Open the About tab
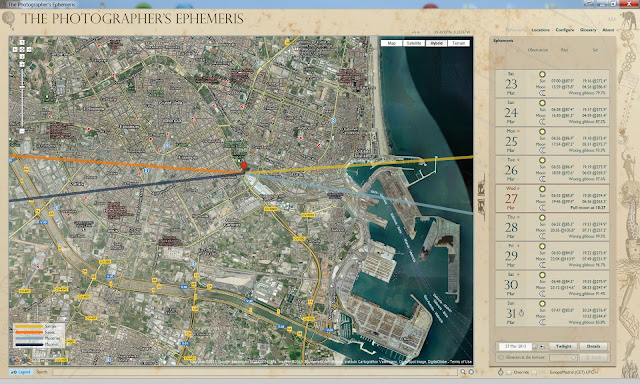The height and width of the screenshot is (384, 640). click(x=608, y=30)
